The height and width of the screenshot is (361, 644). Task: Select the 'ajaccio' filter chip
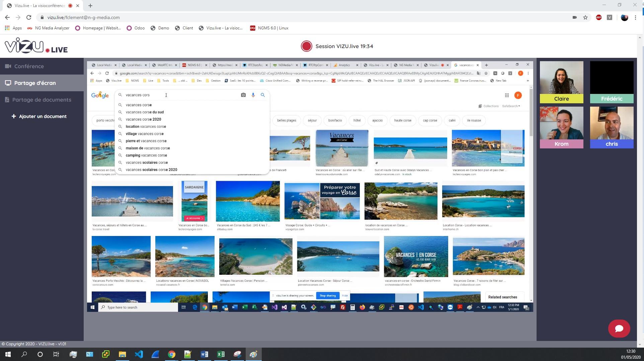[x=377, y=120]
